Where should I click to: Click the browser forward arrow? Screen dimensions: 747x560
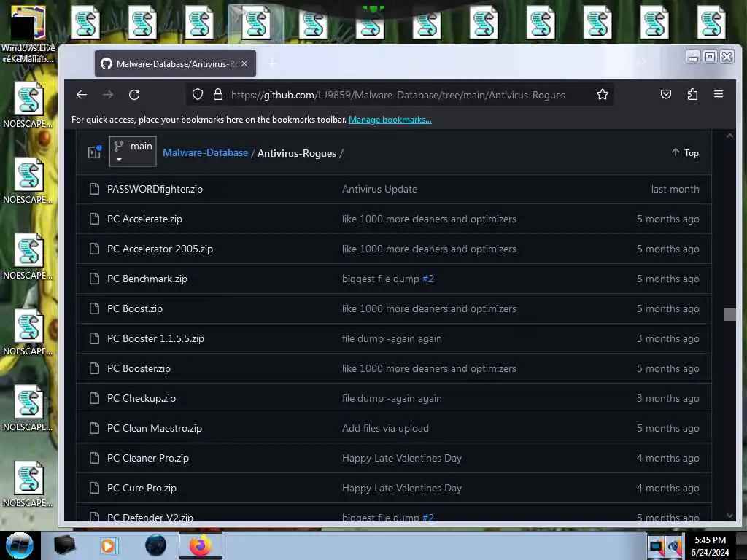108,95
